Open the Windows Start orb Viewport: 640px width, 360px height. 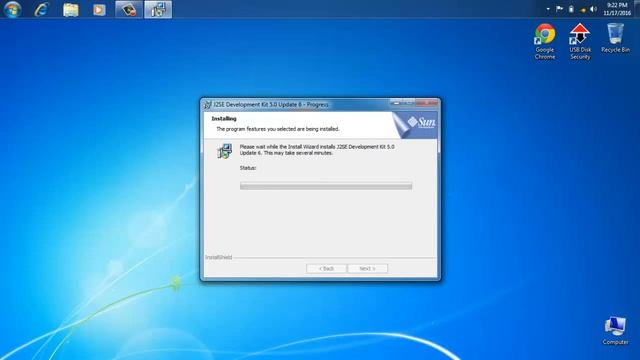tap(12, 9)
